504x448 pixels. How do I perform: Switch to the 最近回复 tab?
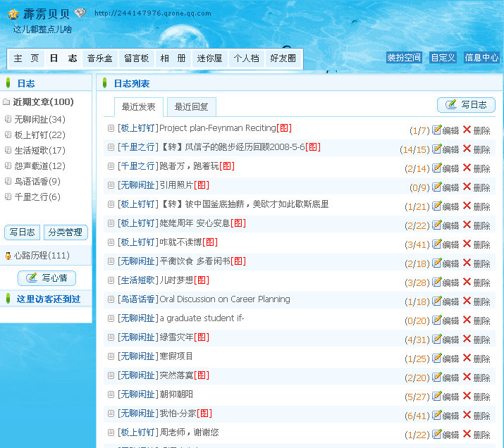pyautogui.click(x=191, y=107)
